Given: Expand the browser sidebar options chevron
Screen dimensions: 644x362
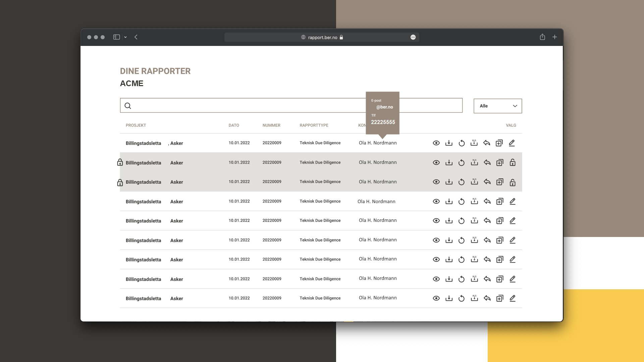Looking at the screenshot, I should [x=125, y=37].
